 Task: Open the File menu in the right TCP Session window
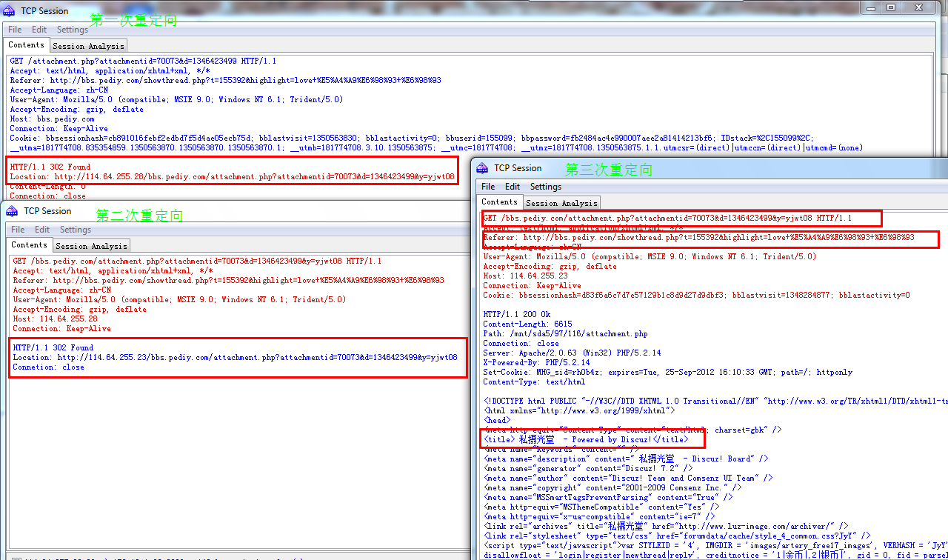[488, 187]
